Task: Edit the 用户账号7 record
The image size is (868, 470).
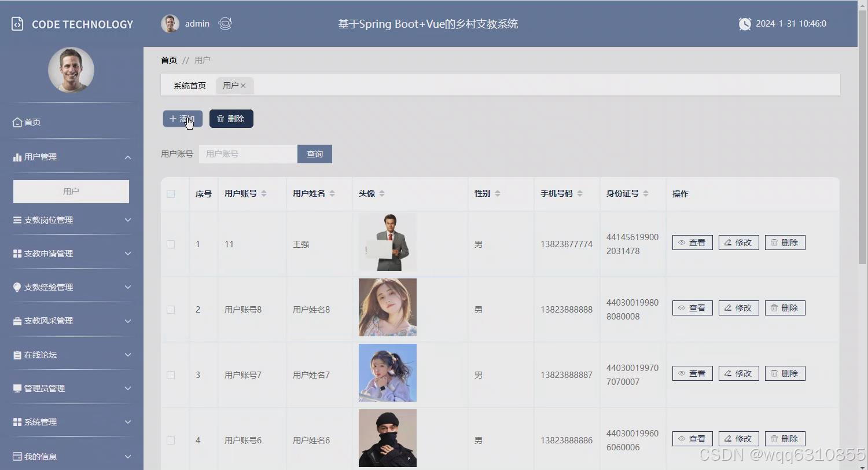Action: pyautogui.click(x=739, y=373)
